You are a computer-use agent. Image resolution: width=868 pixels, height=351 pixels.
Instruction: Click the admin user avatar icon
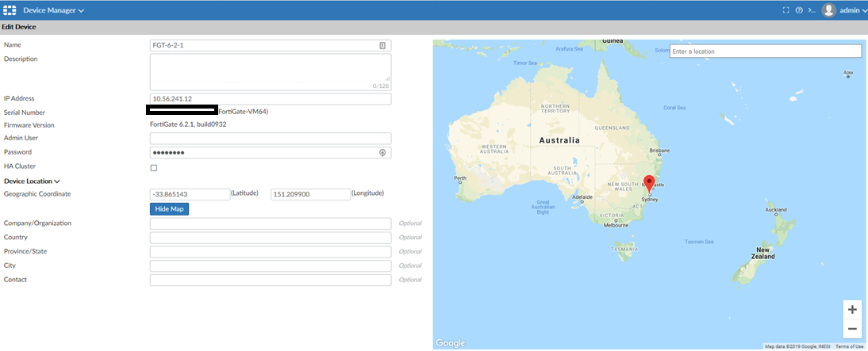[x=829, y=10]
